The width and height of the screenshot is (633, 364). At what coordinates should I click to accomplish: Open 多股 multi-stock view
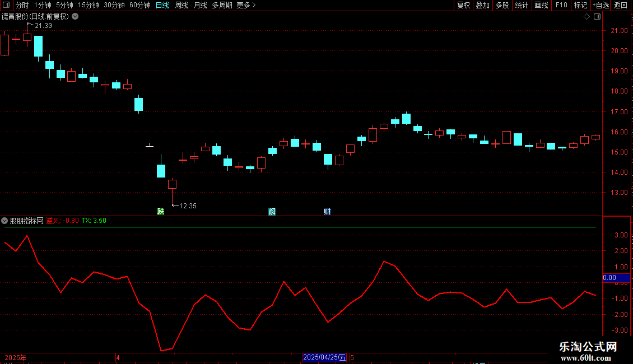coord(502,5)
